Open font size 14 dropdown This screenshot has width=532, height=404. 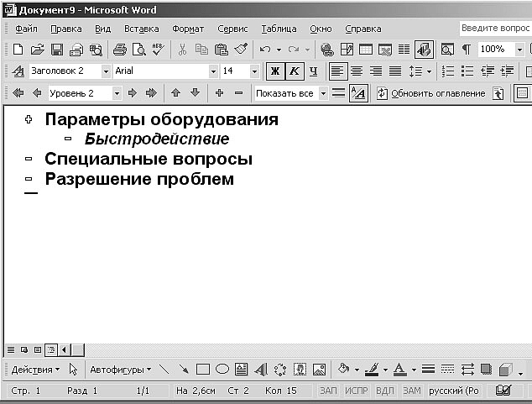(x=254, y=71)
